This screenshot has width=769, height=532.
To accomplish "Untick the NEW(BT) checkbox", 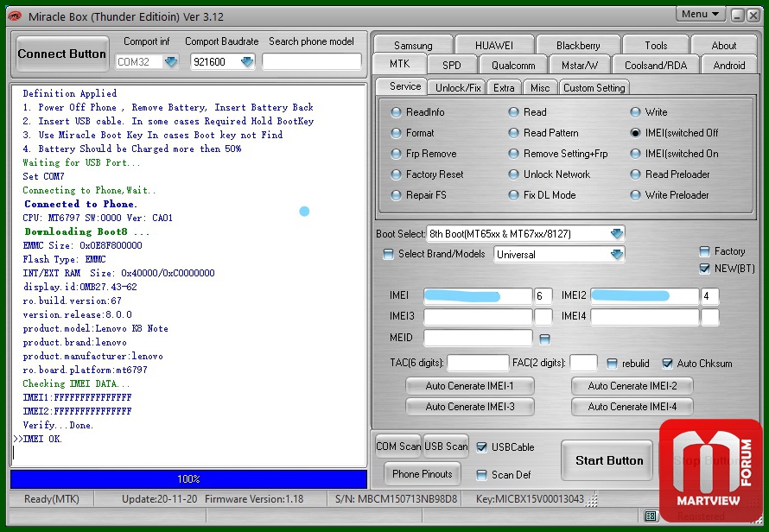I will [x=704, y=269].
